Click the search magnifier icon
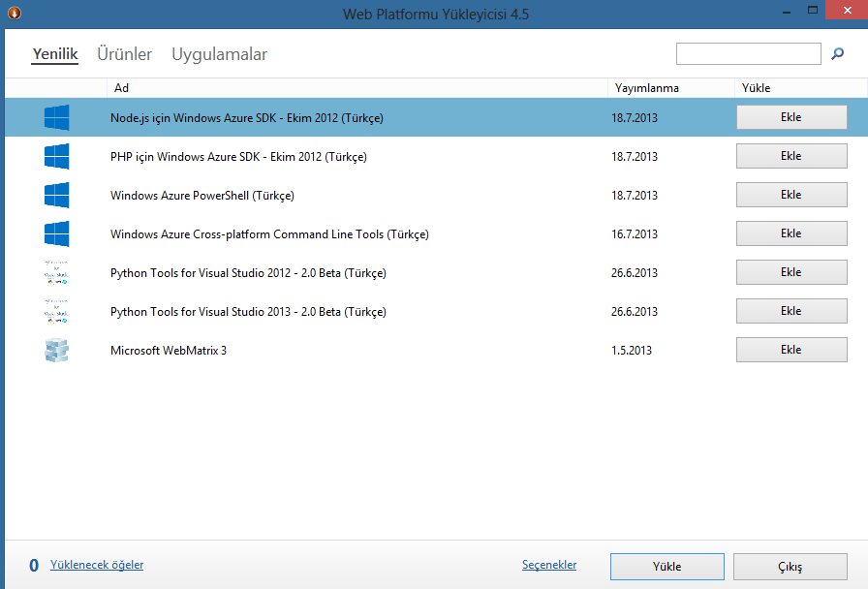The image size is (868, 589). point(838,53)
